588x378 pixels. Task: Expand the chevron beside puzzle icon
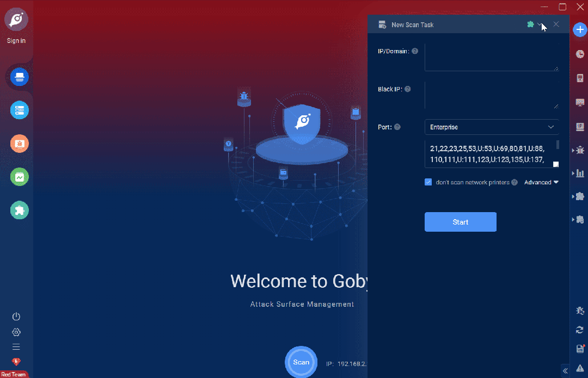click(x=540, y=24)
